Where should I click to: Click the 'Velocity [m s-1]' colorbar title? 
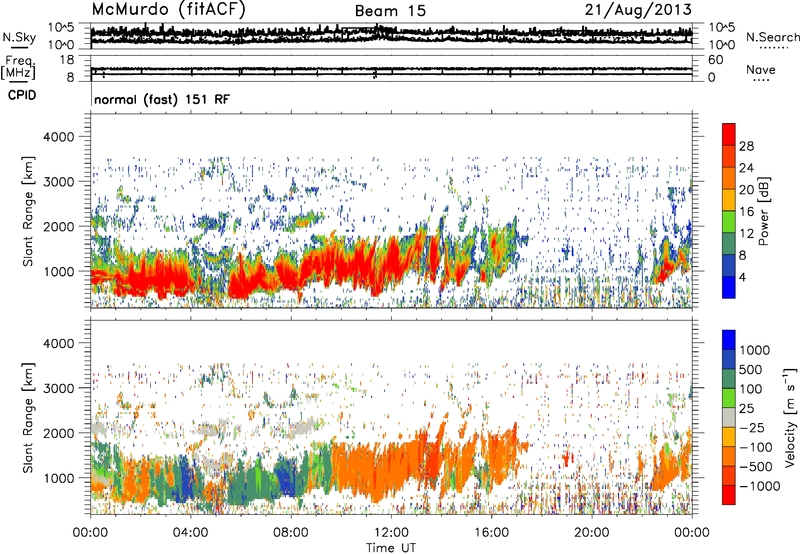pyautogui.click(x=791, y=417)
